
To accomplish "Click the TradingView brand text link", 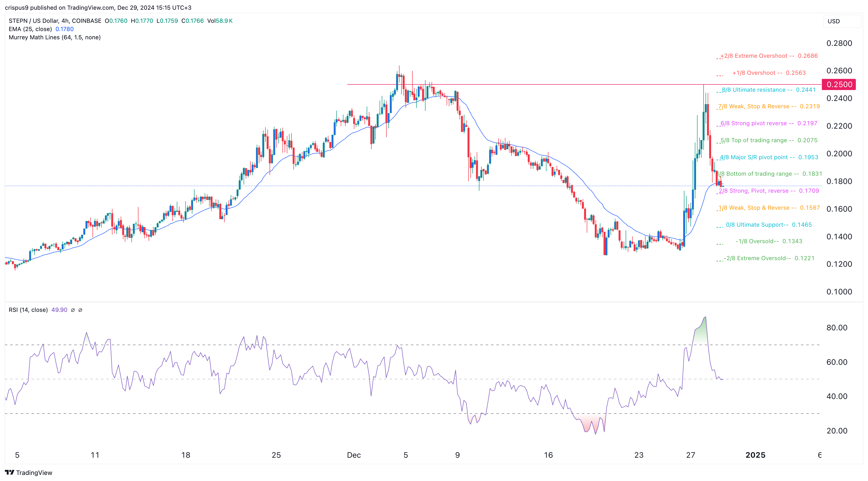I will [x=34, y=473].
